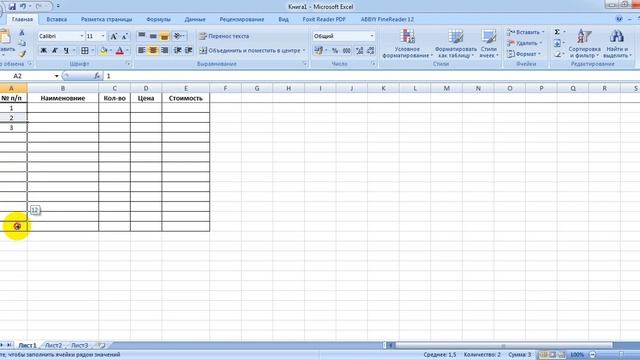Viewport: 640px width, 360px height.
Task: Toggle italic К formatting
Action: pos(54,51)
